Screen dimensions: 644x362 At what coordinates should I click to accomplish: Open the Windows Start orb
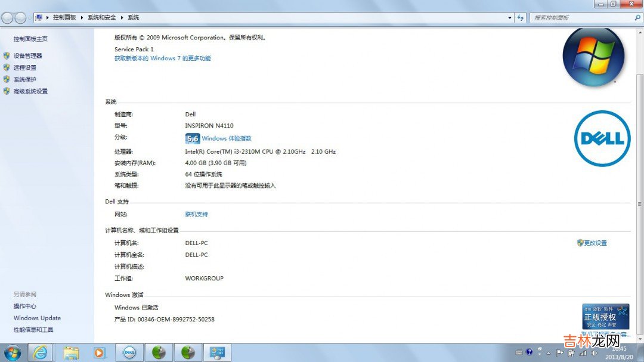click(x=13, y=352)
